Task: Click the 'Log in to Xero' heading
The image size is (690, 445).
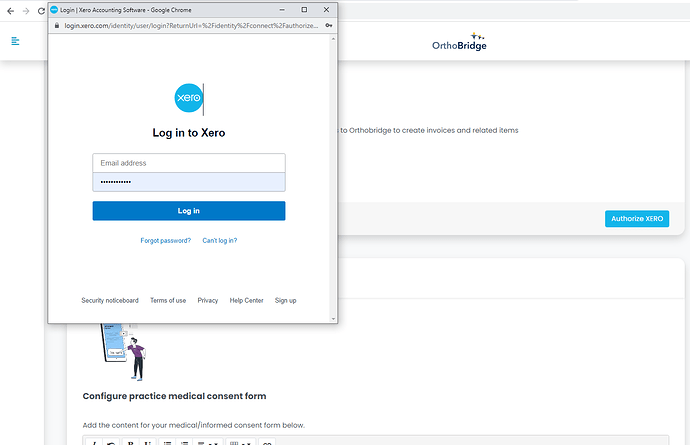Action: tap(189, 133)
